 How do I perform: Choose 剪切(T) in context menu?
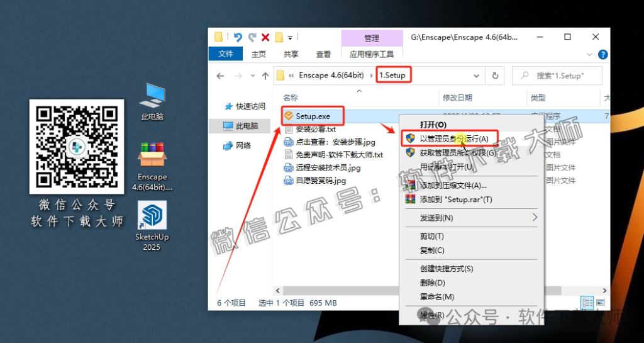[x=472, y=236]
